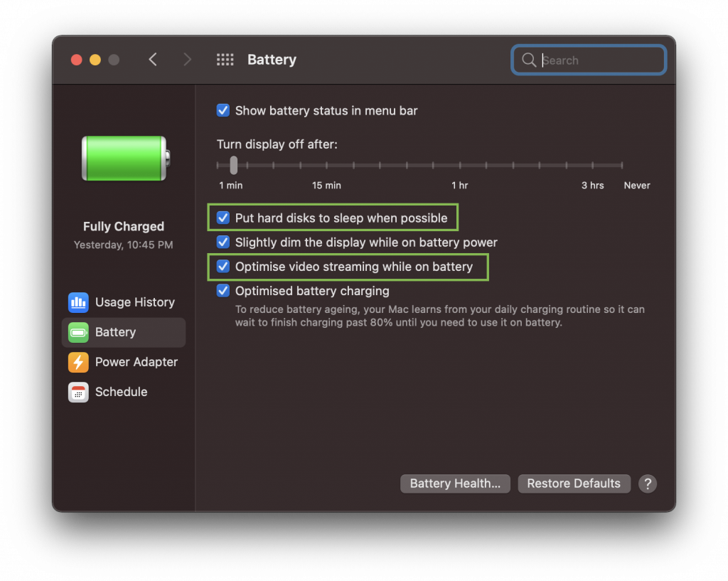The height and width of the screenshot is (581, 728).
Task: Click the battery ageing description text
Action: (439, 316)
